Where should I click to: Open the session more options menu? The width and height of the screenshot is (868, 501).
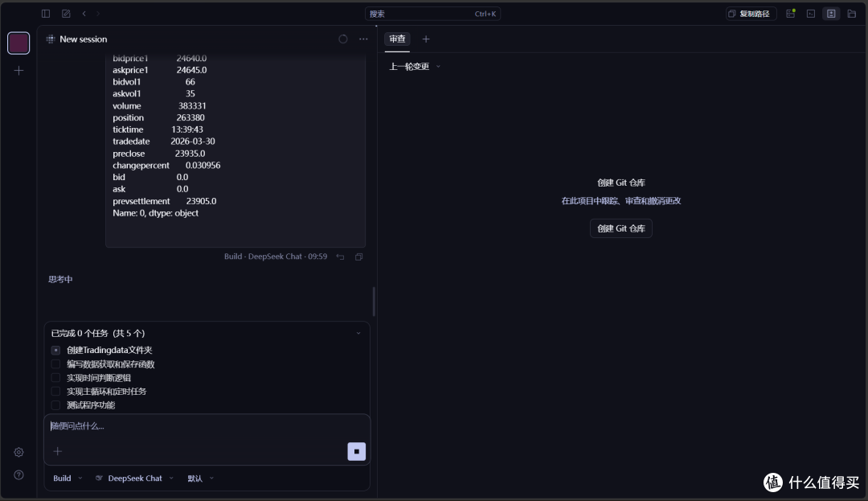coord(363,39)
